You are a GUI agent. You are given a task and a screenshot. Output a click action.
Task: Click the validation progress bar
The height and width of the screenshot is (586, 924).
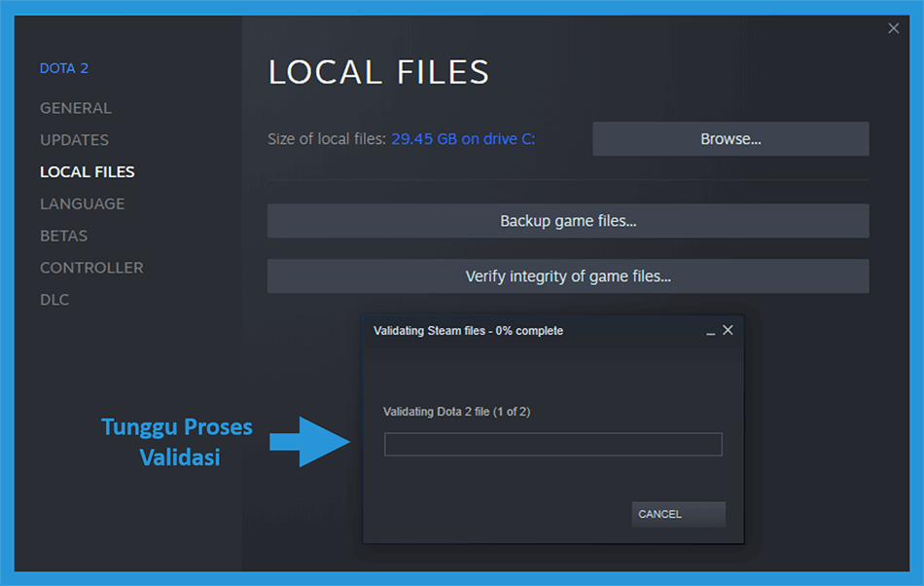click(x=552, y=444)
